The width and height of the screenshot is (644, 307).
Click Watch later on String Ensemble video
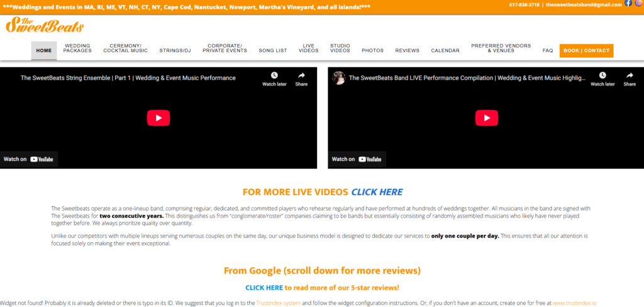tap(274, 79)
